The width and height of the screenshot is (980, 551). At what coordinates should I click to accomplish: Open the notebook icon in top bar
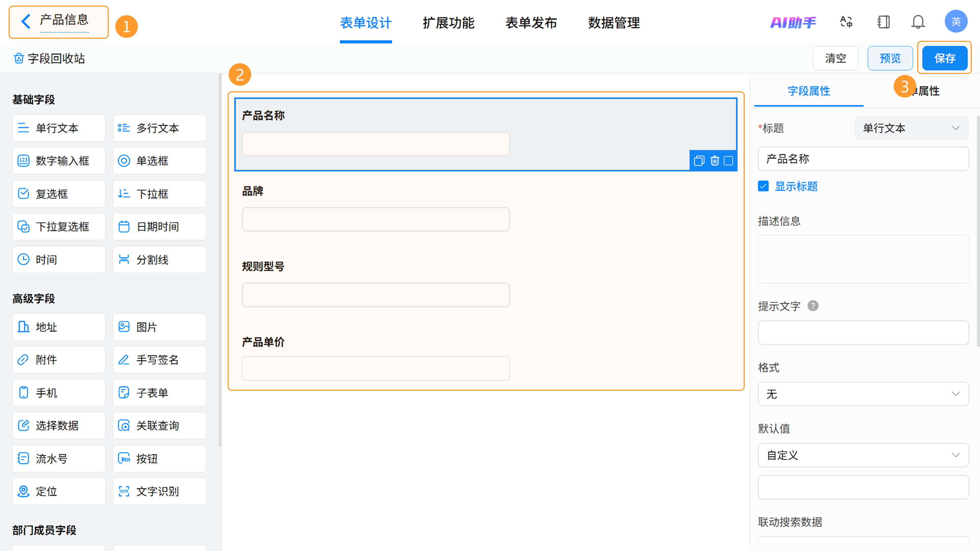tap(883, 22)
